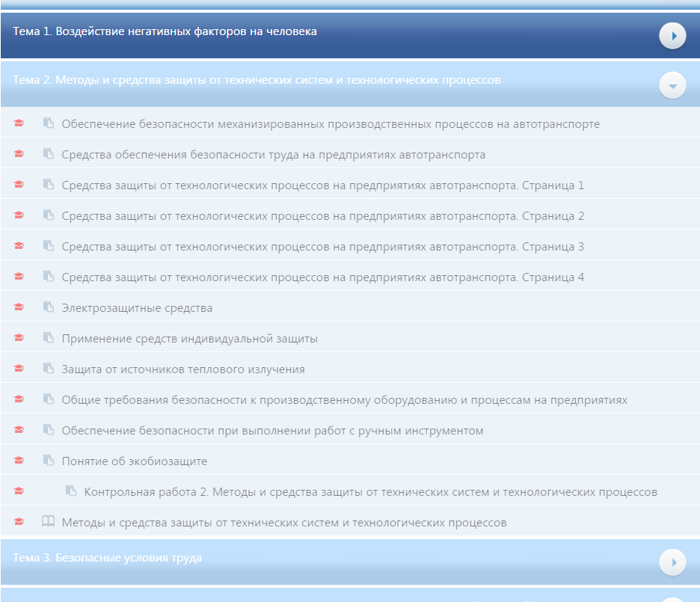The height and width of the screenshot is (602, 700).
Task: Click page icon of ручным инструментом row
Action: click(x=48, y=429)
